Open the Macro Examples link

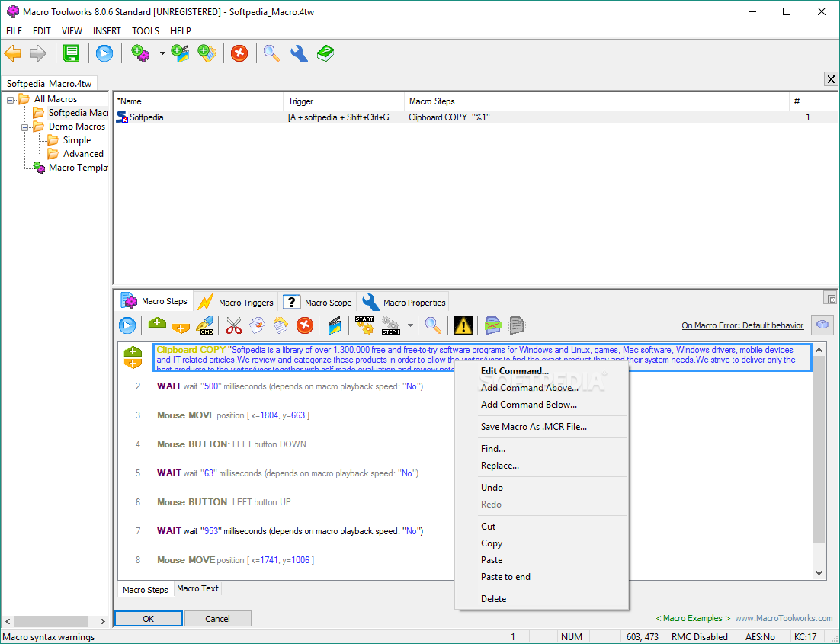(693, 618)
